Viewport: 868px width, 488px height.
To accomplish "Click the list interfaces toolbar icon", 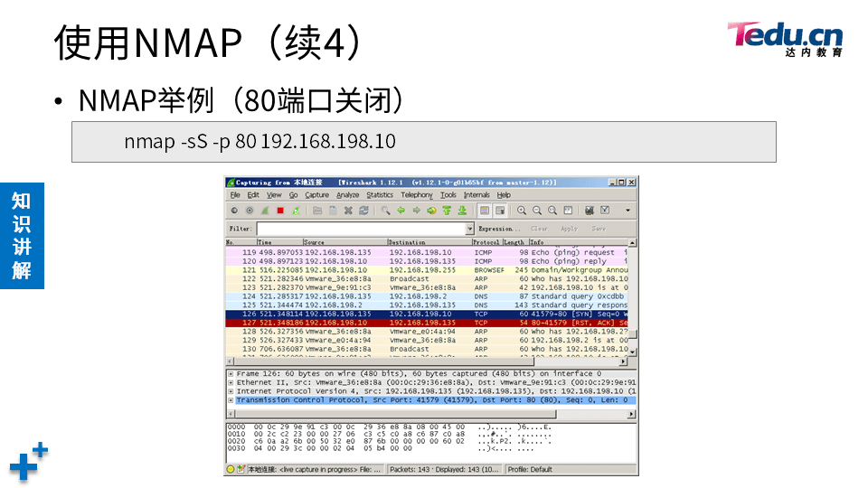I will pos(234,211).
